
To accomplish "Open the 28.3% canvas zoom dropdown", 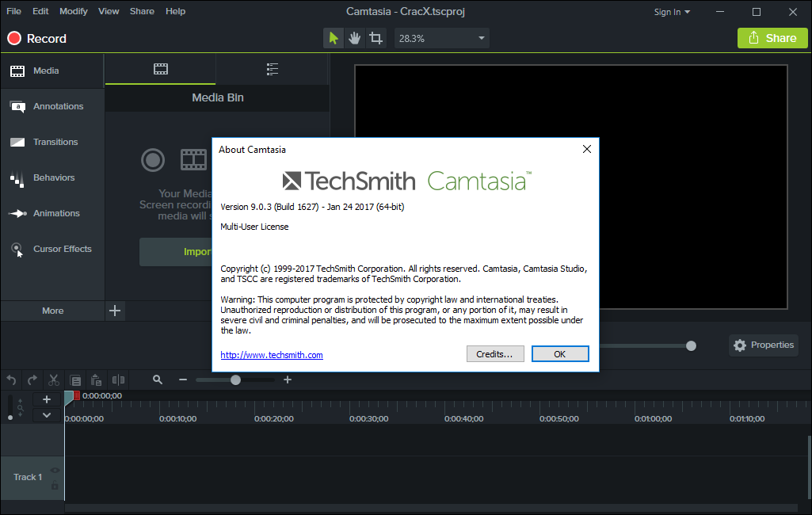I will 442,38.
